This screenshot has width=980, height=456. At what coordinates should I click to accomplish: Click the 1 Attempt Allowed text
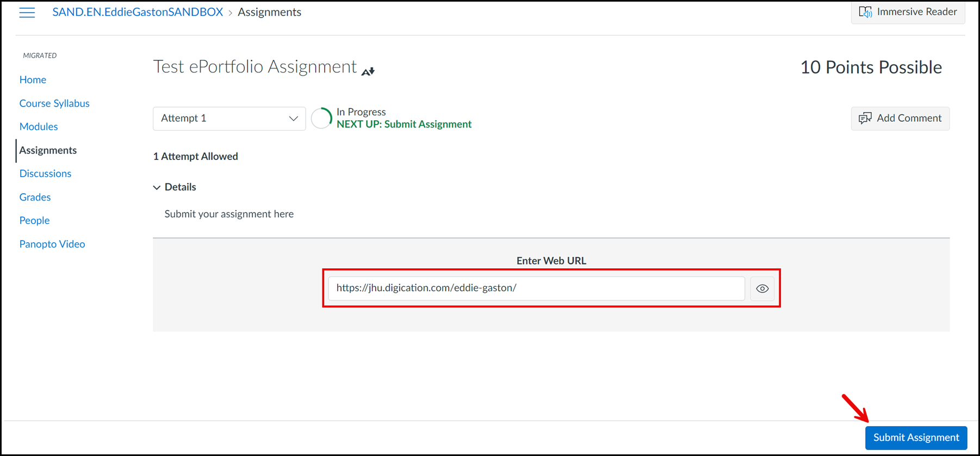point(196,157)
